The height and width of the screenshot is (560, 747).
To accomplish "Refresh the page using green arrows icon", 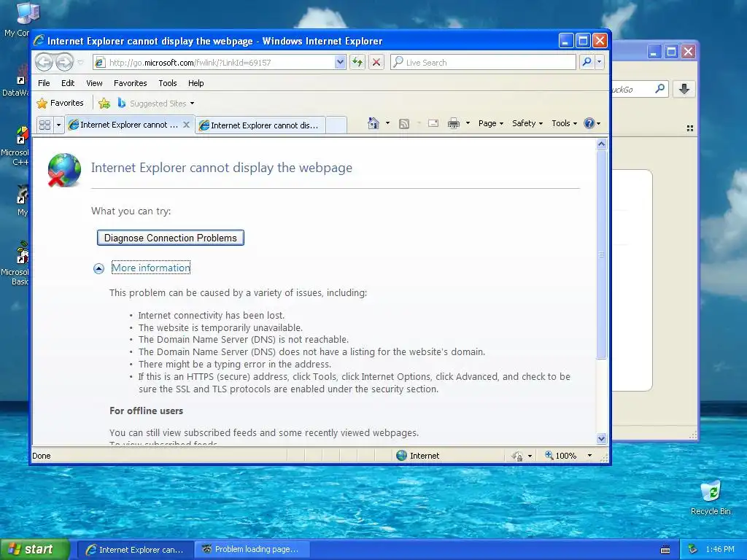I will pyautogui.click(x=357, y=63).
